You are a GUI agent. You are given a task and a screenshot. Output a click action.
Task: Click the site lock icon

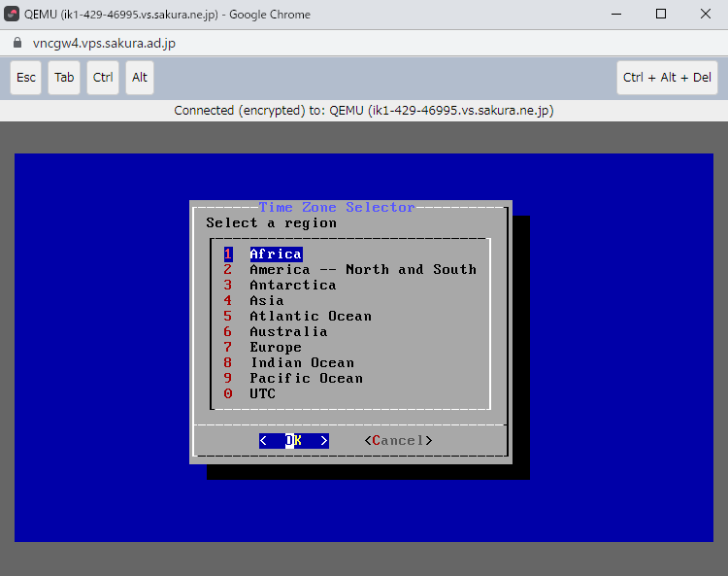point(16,44)
